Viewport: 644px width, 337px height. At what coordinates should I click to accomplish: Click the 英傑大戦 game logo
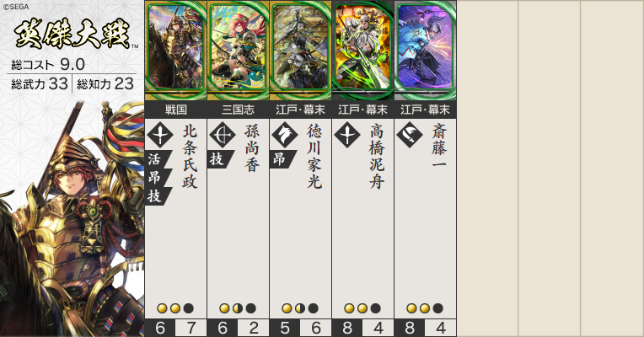(x=73, y=34)
